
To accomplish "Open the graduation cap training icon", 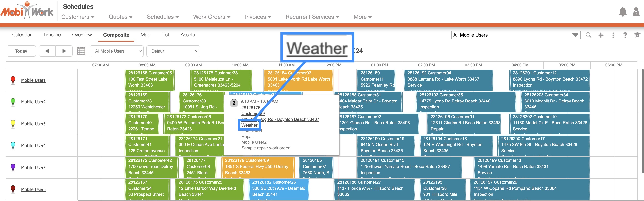I will (x=637, y=35).
